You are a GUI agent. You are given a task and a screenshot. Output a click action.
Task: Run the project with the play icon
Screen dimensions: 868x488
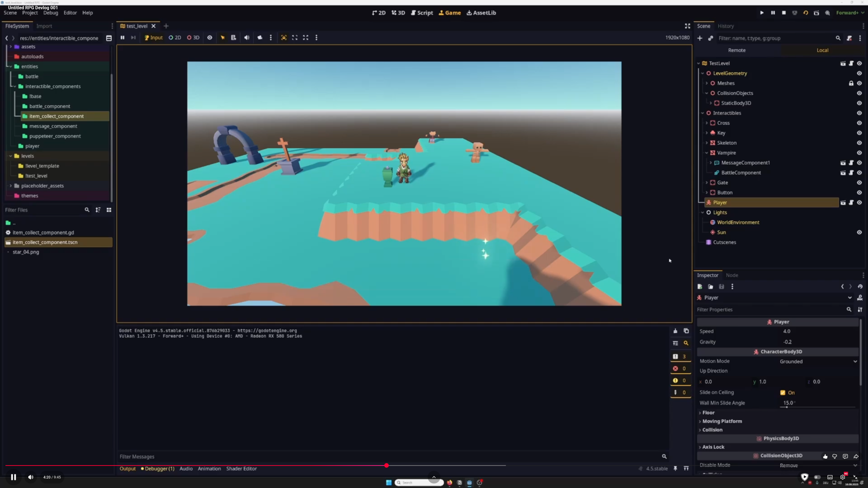(762, 12)
